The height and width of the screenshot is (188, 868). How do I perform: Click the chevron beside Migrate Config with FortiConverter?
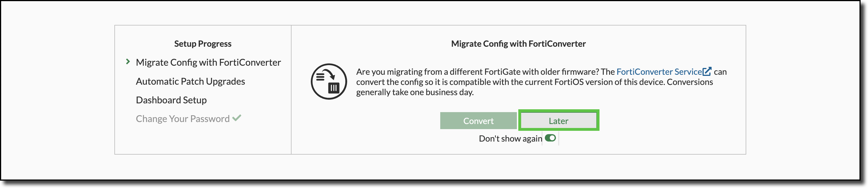click(x=128, y=62)
